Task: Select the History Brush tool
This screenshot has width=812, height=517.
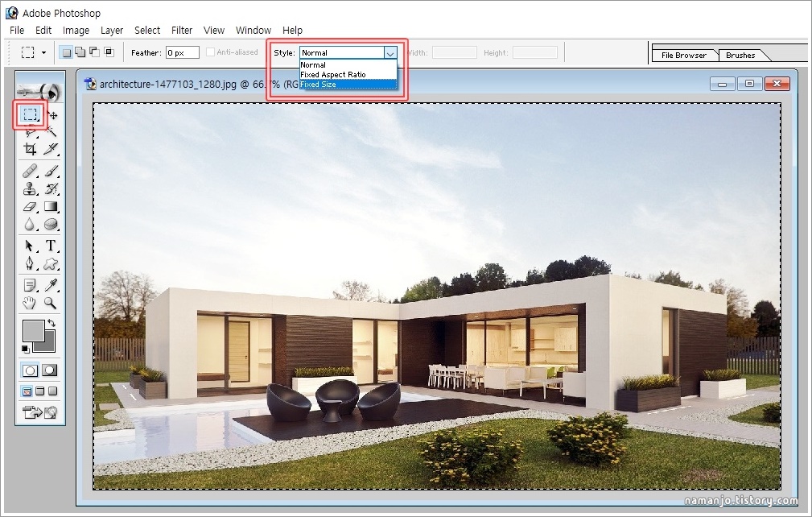Action: (52, 188)
